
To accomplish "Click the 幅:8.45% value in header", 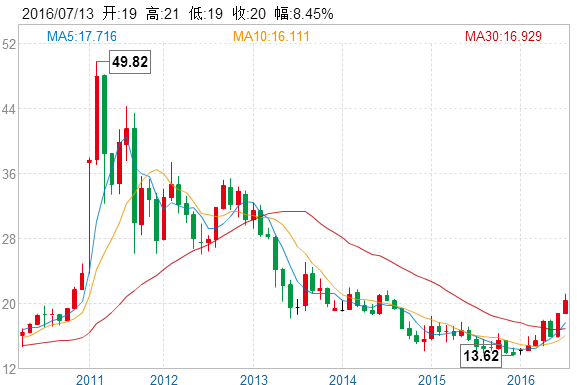I will 304,14.
